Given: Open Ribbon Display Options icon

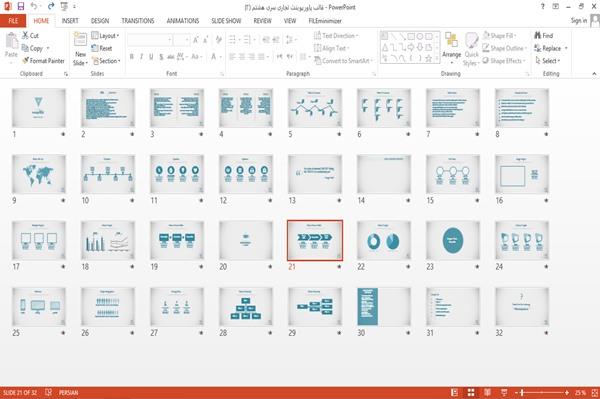Looking at the screenshot, I should (556, 7).
